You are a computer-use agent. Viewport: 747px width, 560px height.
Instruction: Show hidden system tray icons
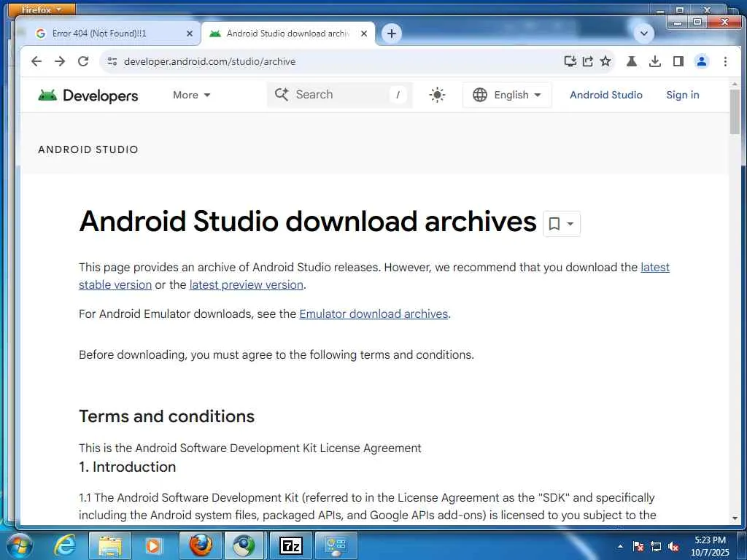tap(620, 546)
